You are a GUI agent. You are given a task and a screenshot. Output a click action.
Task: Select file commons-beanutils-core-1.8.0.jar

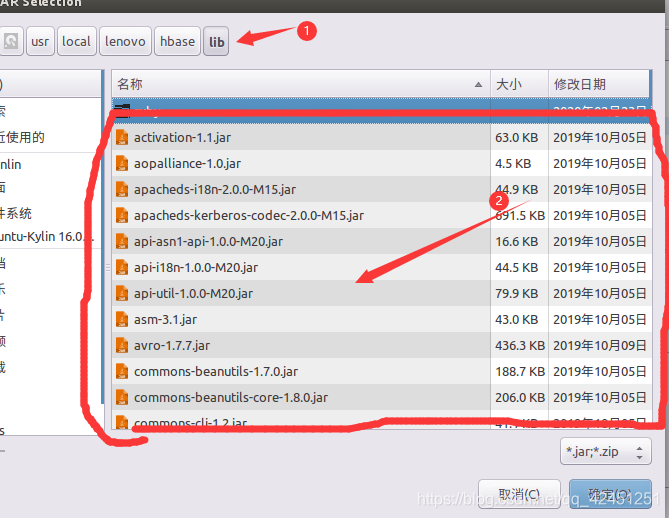[382, 398]
